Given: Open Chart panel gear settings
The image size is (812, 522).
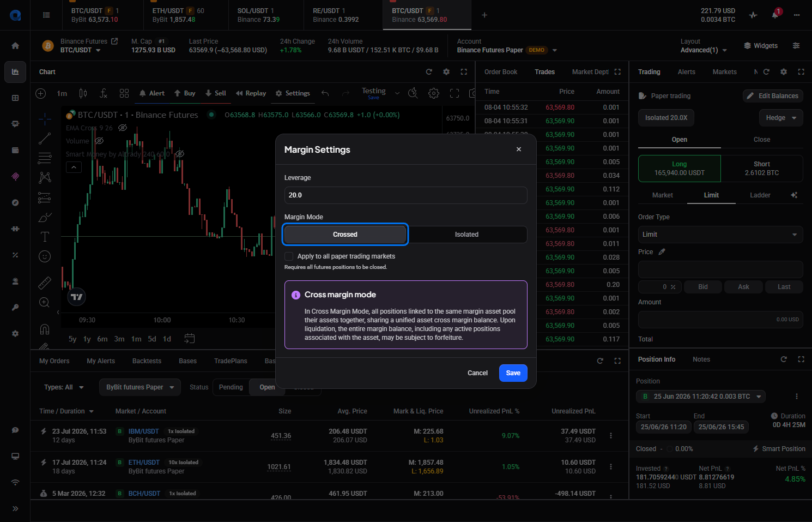Looking at the screenshot, I should tap(446, 72).
